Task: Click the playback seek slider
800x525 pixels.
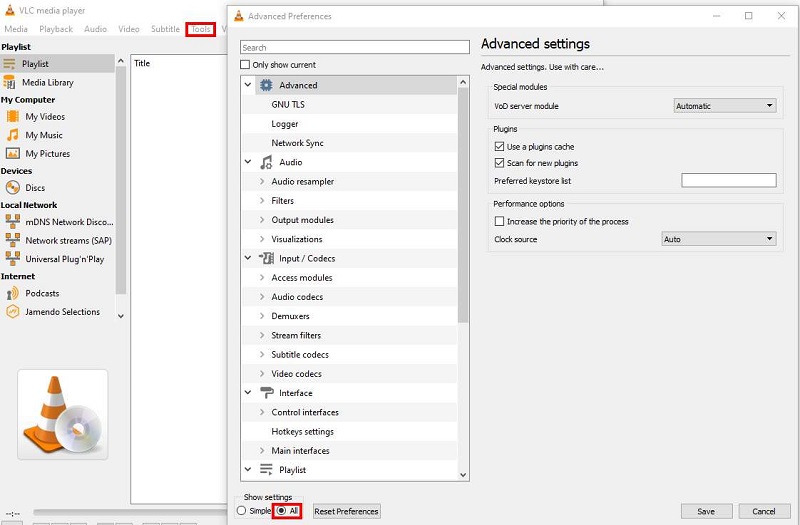Action: 130,512
